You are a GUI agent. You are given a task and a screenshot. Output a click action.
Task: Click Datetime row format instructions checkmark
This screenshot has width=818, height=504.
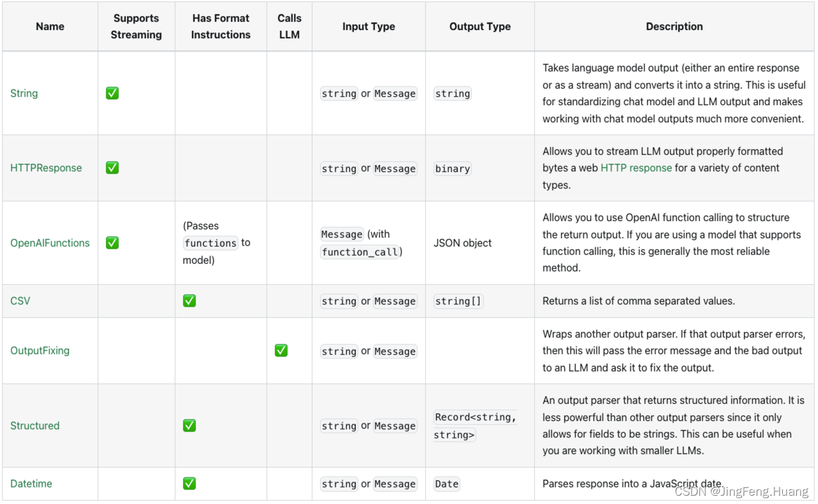pyautogui.click(x=189, y=484)
